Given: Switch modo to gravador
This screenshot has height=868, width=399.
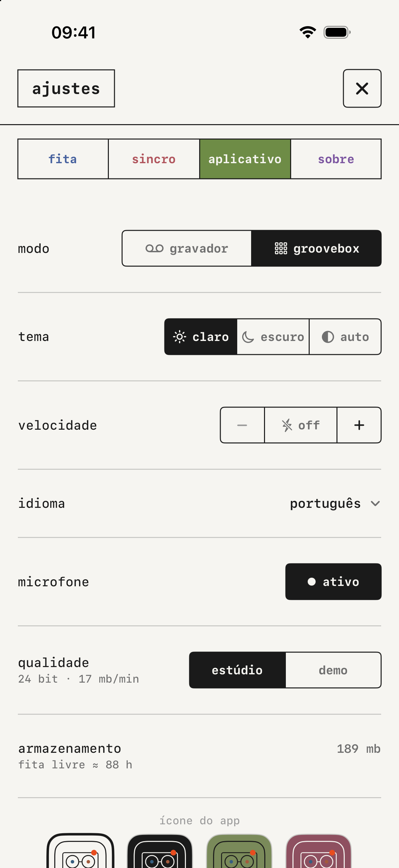Looking at the screenshot, I should tap(187, 248).
